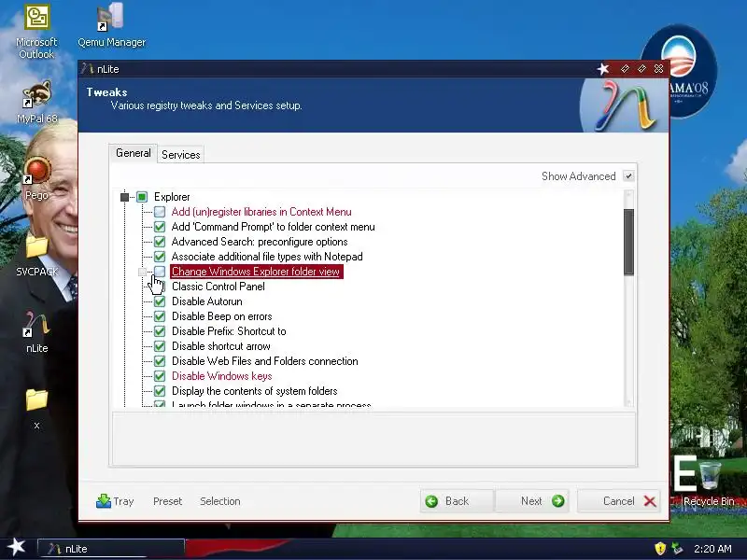The width and height of the screenshot is (747, 560).
Task: Uncheck the Disable shortcut arrow checkbox
Action: [x=160, y=346]
